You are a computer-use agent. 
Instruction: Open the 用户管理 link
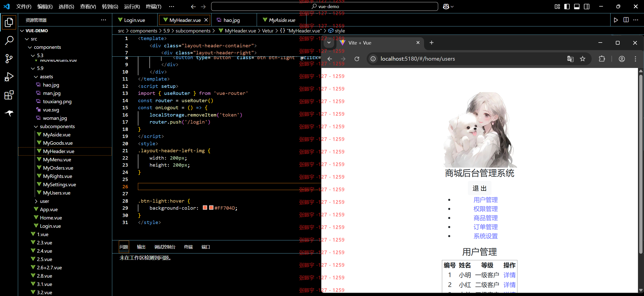(485, 200)
